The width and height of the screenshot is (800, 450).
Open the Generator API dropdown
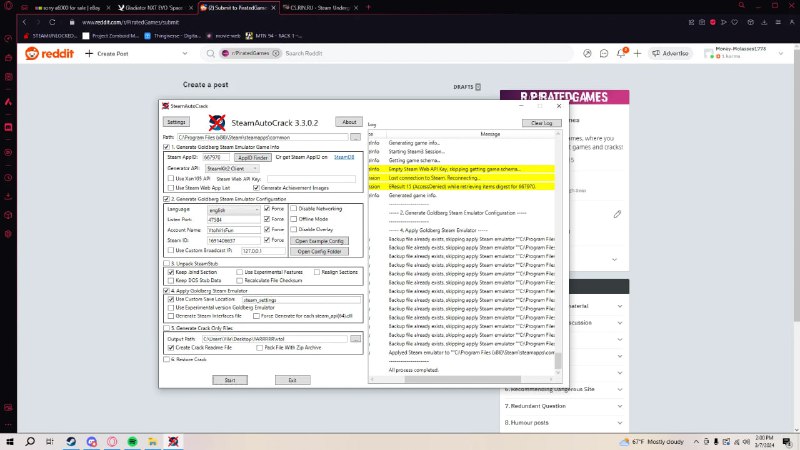tap(230, 168)
